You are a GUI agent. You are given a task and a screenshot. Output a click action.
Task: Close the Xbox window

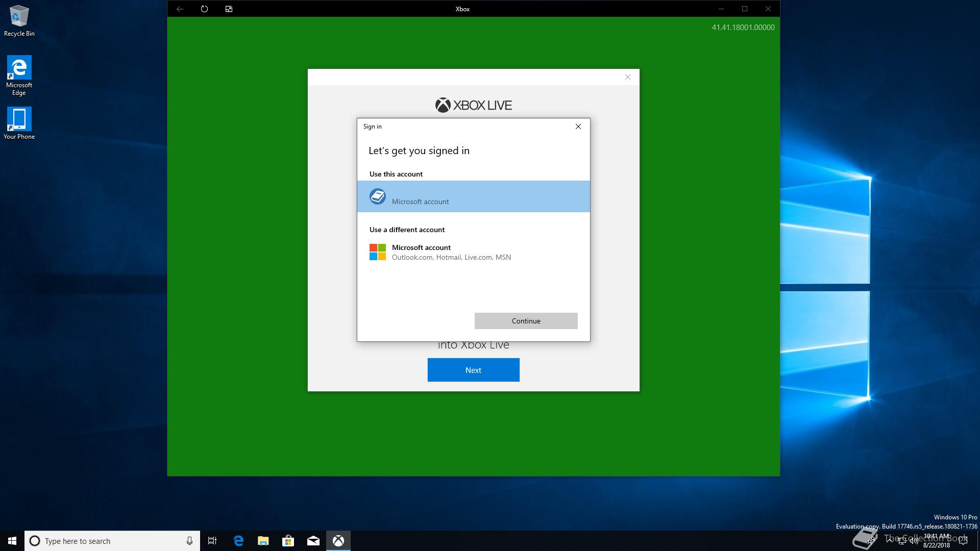point(768,9)
